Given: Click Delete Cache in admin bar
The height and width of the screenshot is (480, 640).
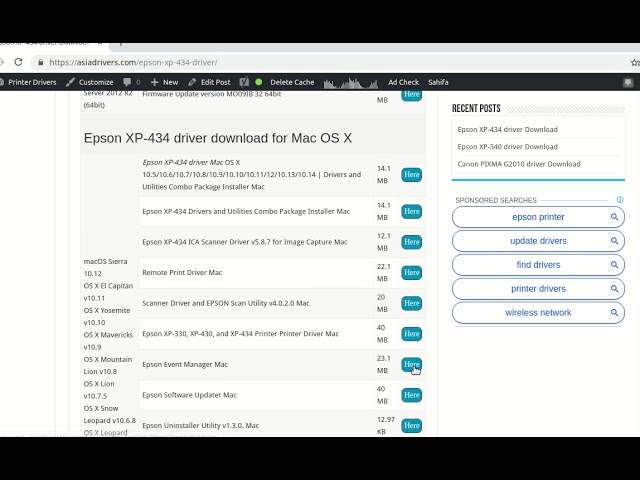Looking at the screenshot, I should [292, 82].
